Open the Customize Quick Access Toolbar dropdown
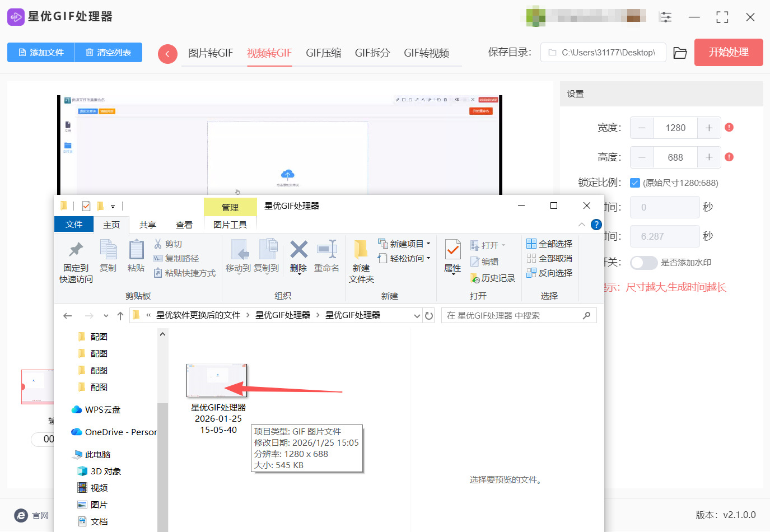 113,207
